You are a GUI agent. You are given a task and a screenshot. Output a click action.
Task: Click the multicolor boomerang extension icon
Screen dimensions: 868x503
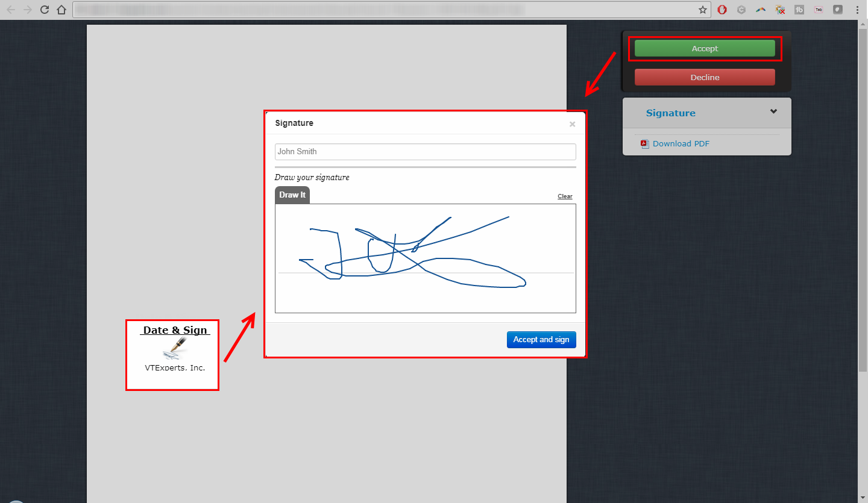coord(761,10)
